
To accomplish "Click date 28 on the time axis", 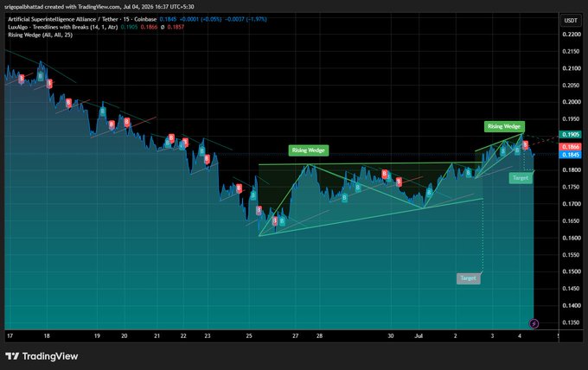I will click(x=319, y=336).
